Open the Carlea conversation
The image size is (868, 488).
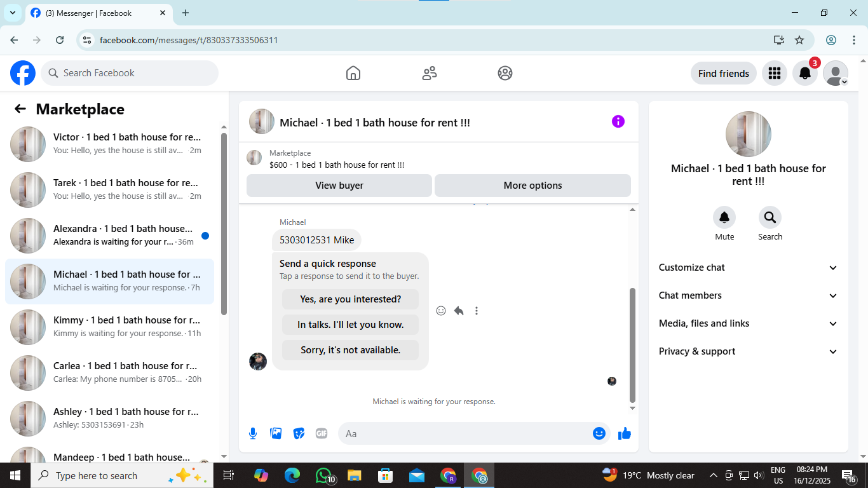coord(109,373)
